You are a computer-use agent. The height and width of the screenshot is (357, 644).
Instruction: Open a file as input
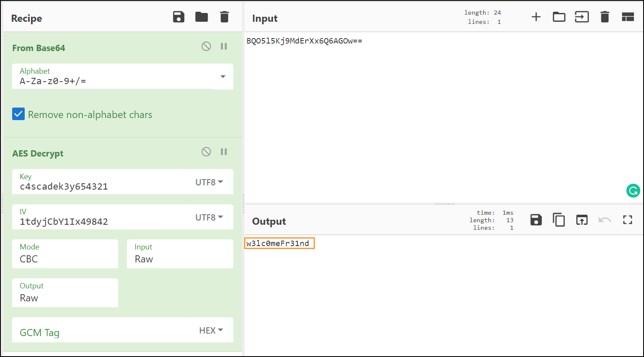click(x=582, y=17)
